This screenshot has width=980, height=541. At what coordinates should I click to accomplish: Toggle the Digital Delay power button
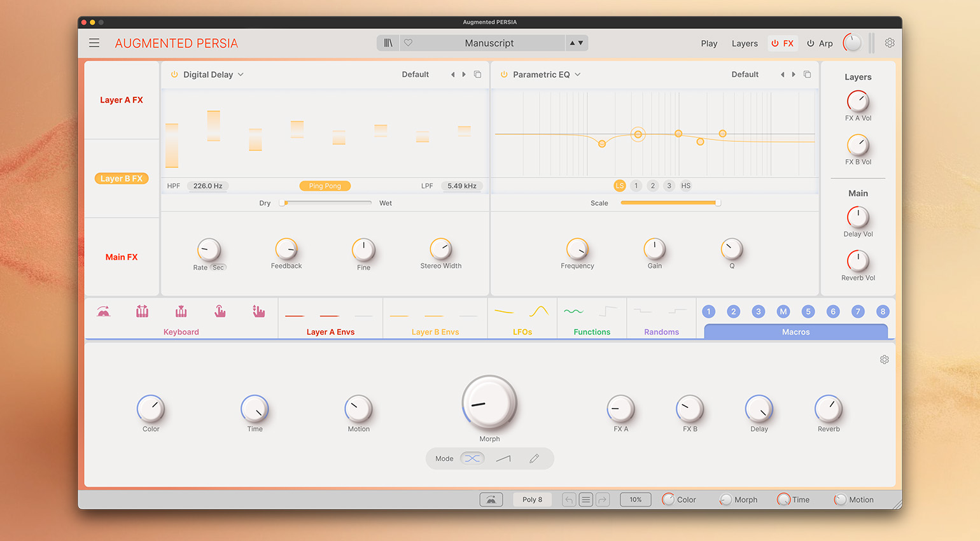174,74
